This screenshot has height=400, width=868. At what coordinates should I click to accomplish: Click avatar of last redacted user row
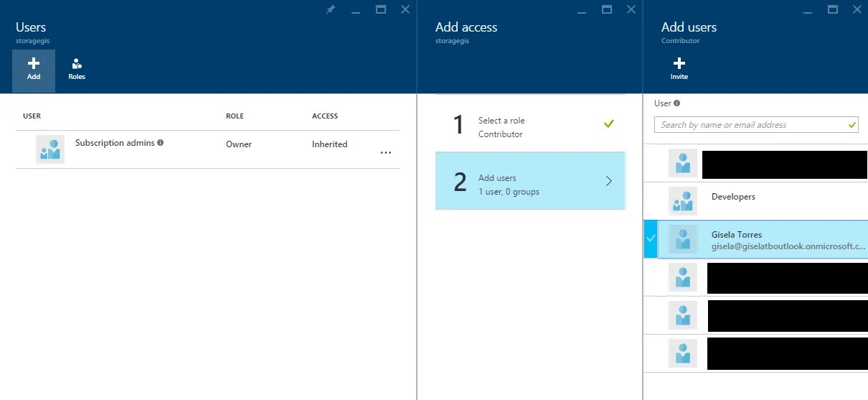tap(682, 353)
